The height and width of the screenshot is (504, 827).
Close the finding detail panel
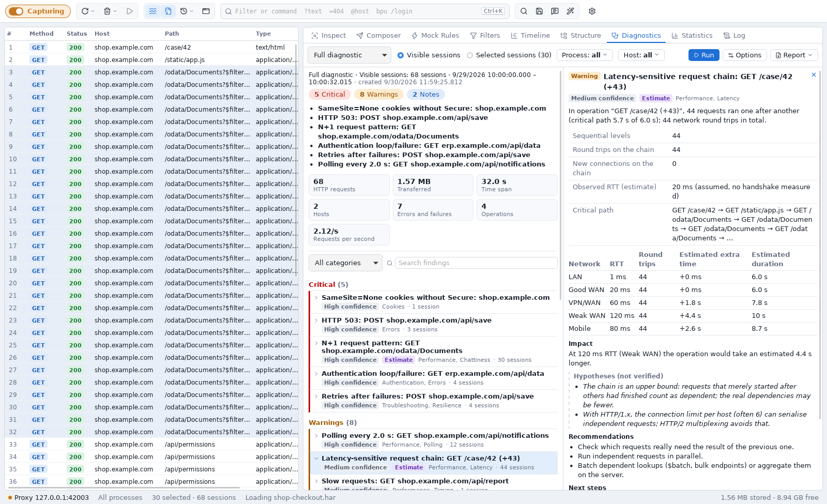point(814,75)
